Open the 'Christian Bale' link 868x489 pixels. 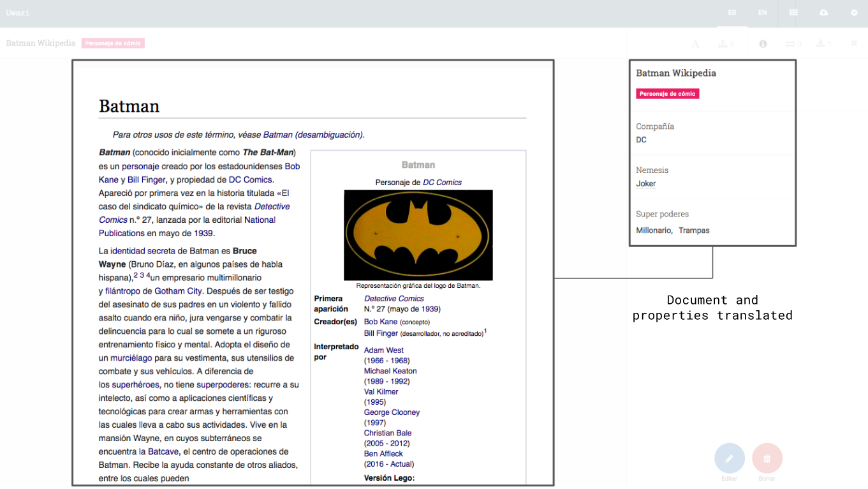point(388,433)
